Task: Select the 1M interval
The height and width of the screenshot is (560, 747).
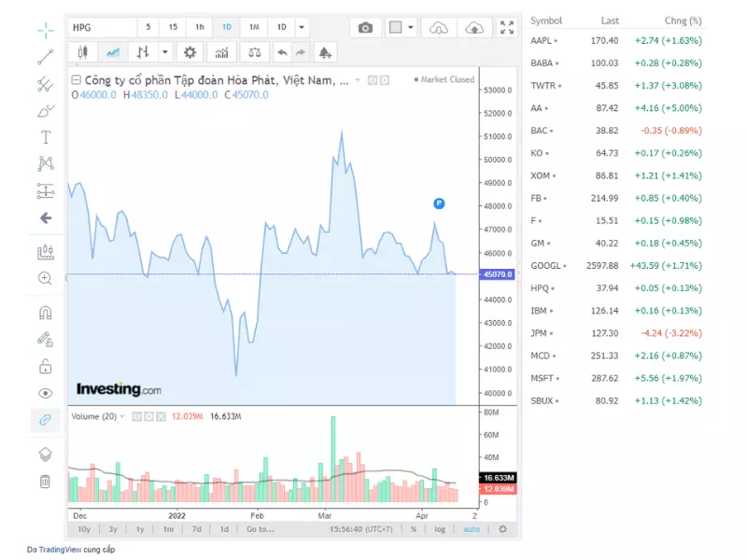Action: pos(254,27)
